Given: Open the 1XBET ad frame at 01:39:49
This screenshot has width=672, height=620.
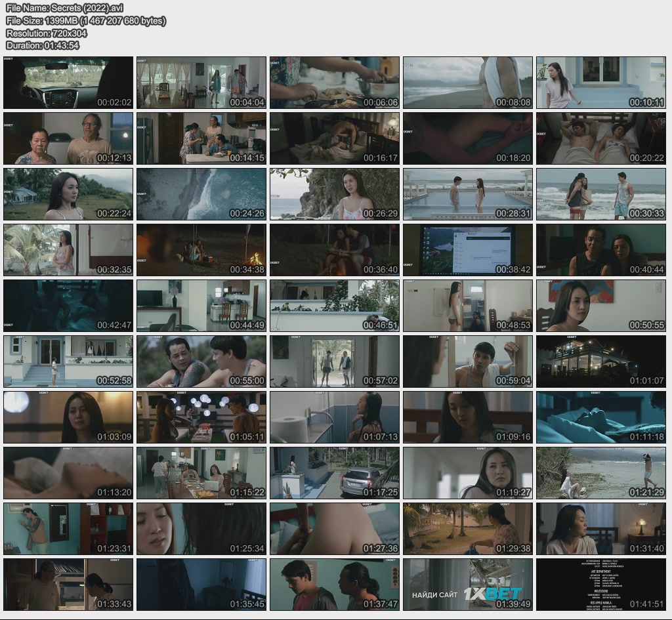Looking at the screenshot, I should coord(467,585).
